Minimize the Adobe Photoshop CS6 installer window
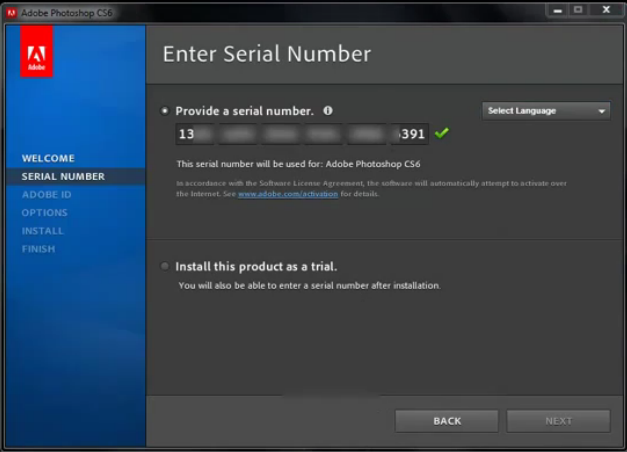 click(557, 10)
